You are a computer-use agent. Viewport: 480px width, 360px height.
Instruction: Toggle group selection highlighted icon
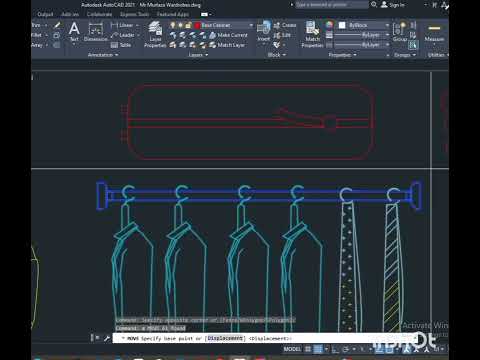pos(413,45)
